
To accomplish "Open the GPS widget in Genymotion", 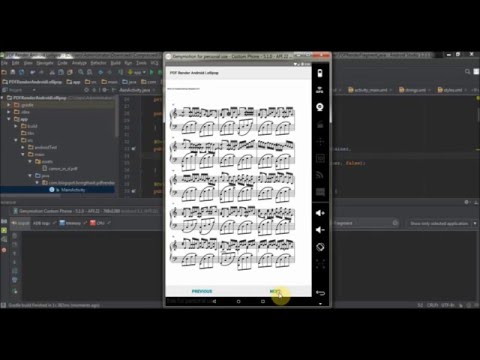I will click(320, 90).
